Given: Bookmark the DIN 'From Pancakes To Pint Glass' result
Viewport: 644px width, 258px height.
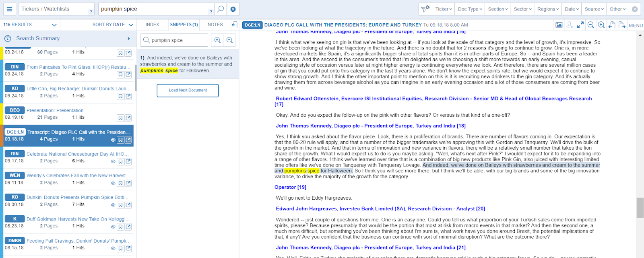Looking at the screenshot, I should pos(120,74).
